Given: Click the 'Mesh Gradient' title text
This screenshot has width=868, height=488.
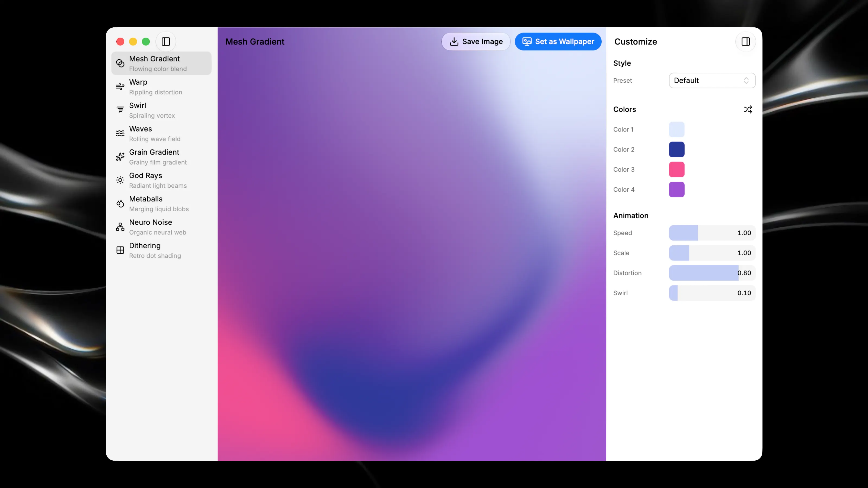Looking at the screenshot, I should tap(255, 42).
